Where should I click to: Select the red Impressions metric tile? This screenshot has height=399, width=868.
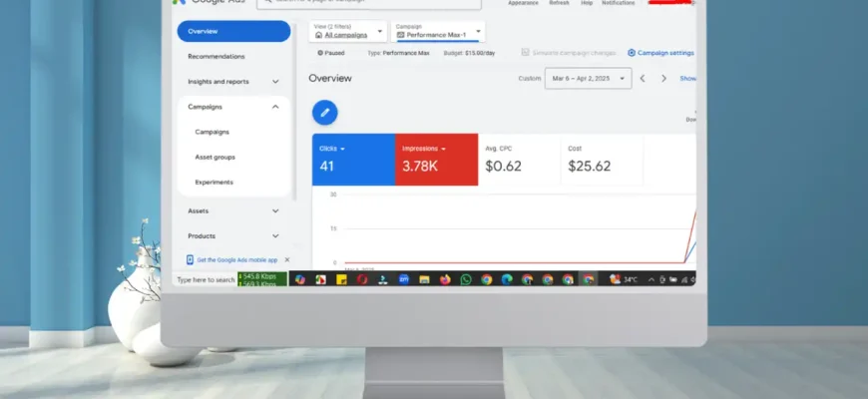pos(436,160)
